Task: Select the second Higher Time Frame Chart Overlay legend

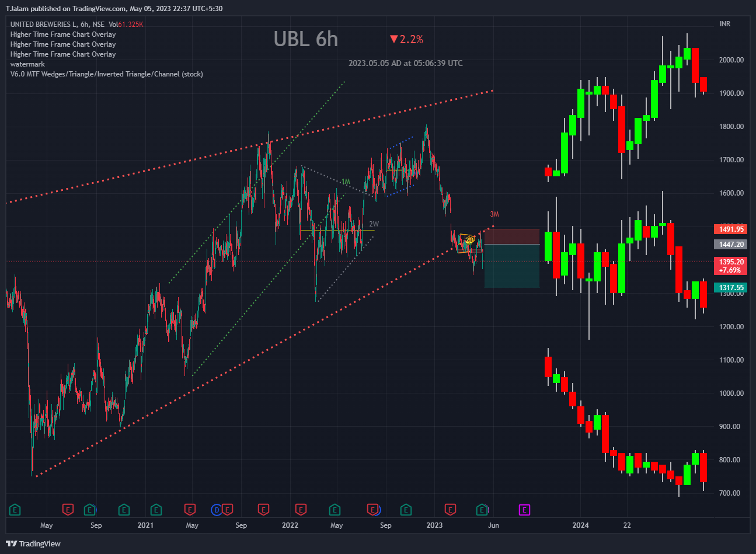Action: (x=63, y=44)
